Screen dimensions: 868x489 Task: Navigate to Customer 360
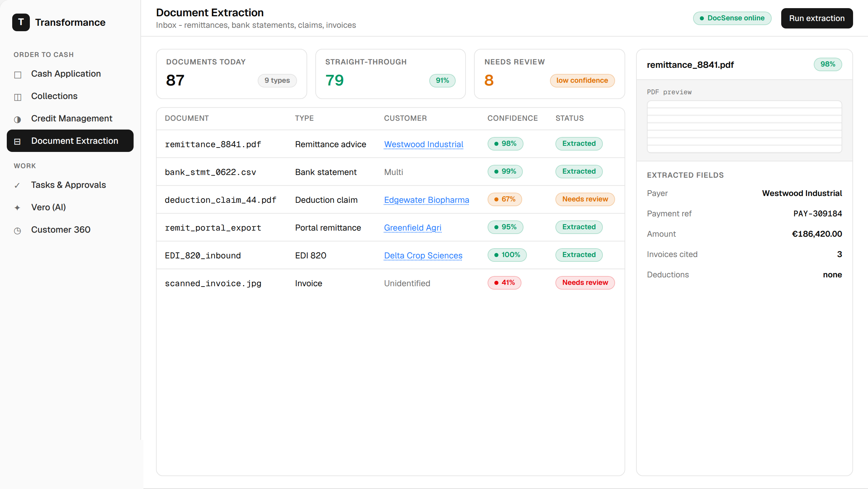point(70,230)
